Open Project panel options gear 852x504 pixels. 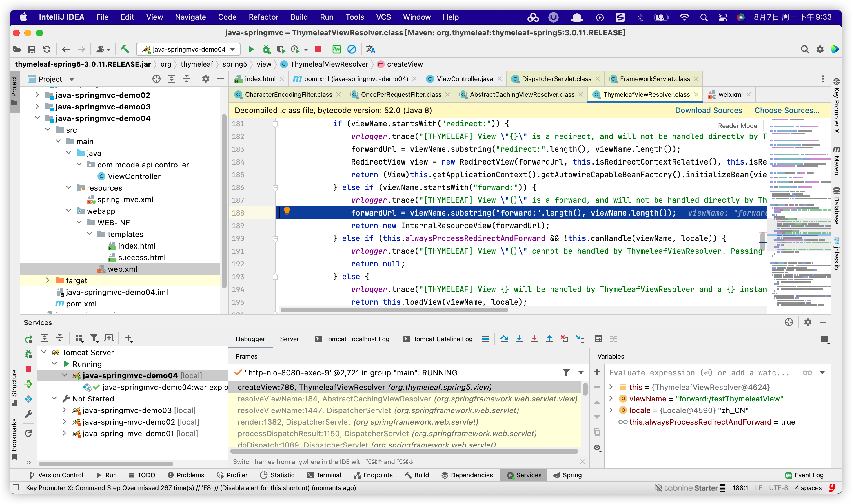205,79
